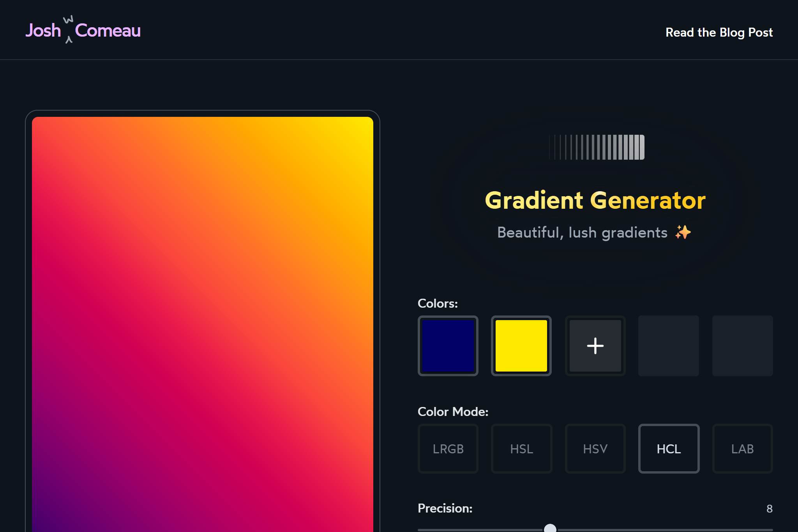The height and width of the screenshot is (532, 798).
Task: Click the Josh Comeau home logo
Action: click(x=83, y=30)
